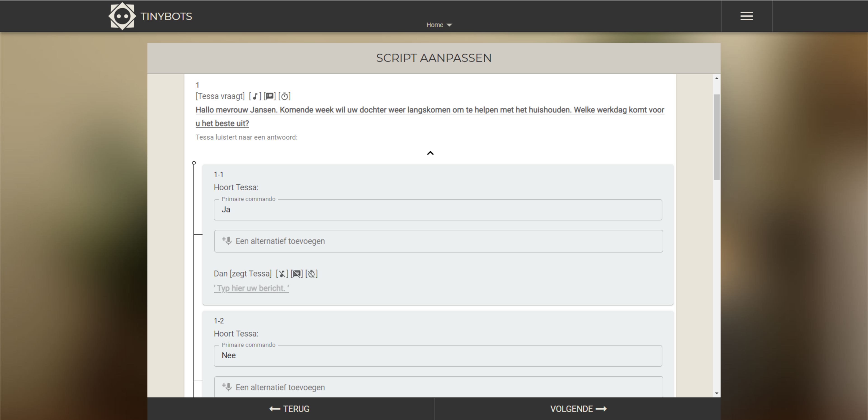Image resolution: width=868 pixels, height=420 pixels.
Task: Click the Primaire commando field containing 'Ja'
Action: click(438, 210)
